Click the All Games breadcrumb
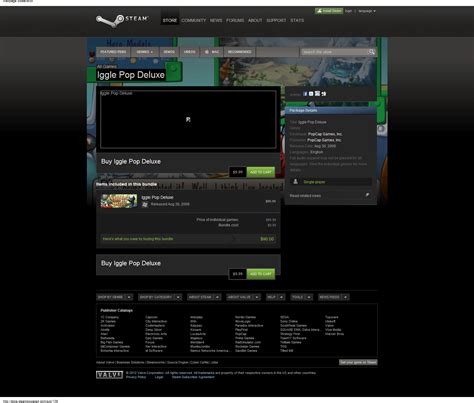This screenshot has width=474, height=403. pyautogui.click(x=107, y=67)
